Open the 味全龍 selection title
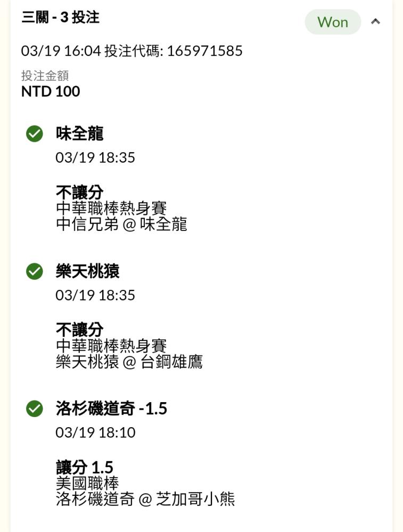This screenshot has width=403, height=532. click(79, 134)
